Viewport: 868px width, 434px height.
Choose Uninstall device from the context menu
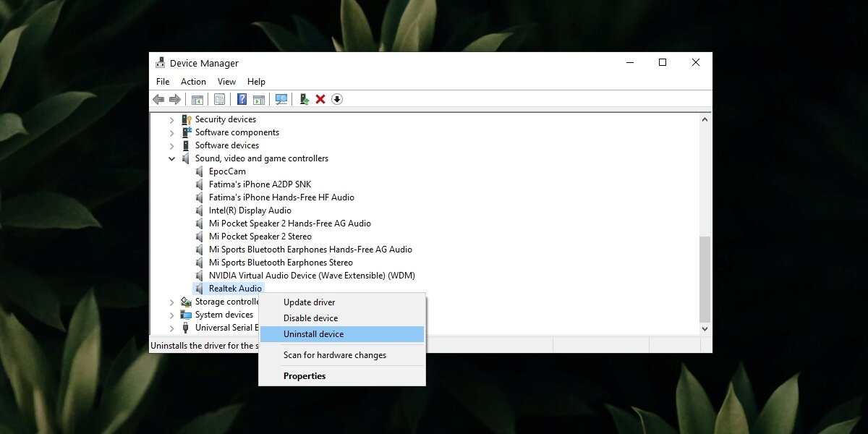click(x=313, y=333)
